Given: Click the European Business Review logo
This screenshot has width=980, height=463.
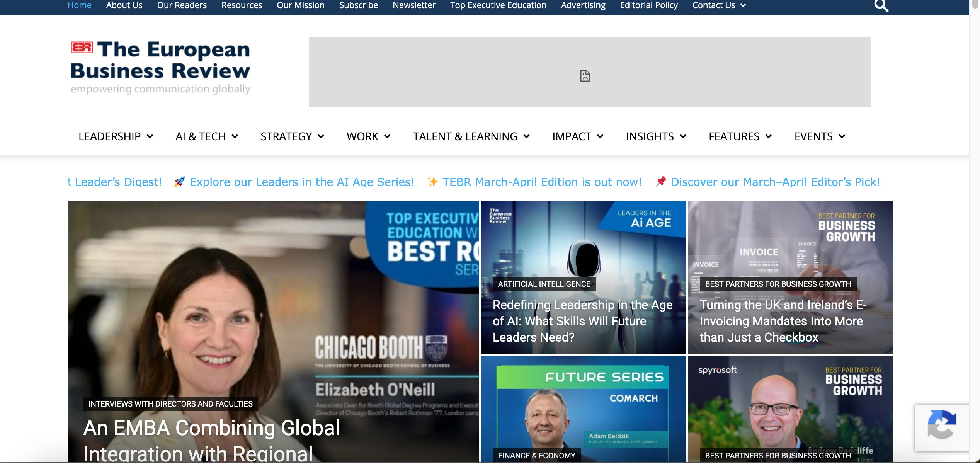Looking at the screenshot, I should coord(160,67).
